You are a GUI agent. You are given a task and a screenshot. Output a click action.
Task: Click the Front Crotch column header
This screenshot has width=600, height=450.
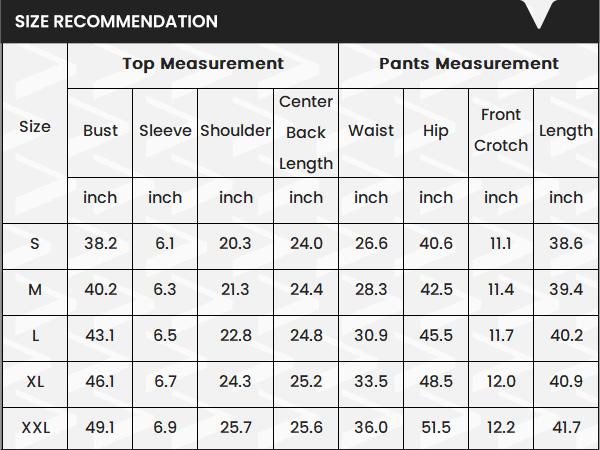[x=501, y=130]
